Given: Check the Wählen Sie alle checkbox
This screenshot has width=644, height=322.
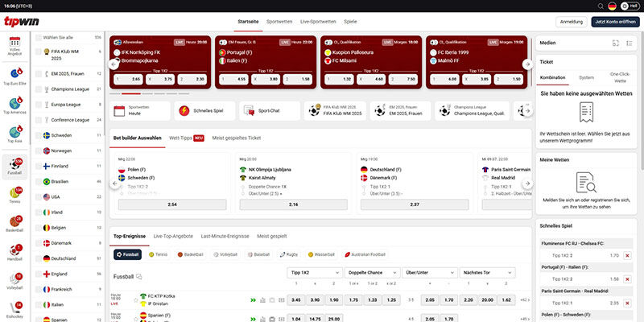Looking at the screenshot, I should (x=38, y=37).
